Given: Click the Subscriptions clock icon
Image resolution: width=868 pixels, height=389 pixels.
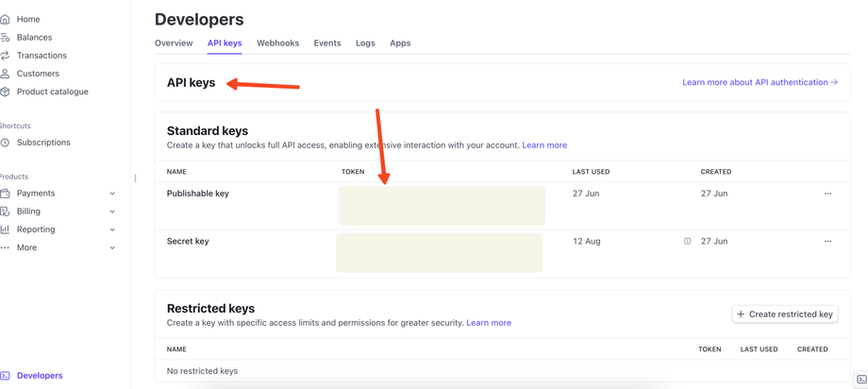Looking at the screenshot, I should [6, 143].
